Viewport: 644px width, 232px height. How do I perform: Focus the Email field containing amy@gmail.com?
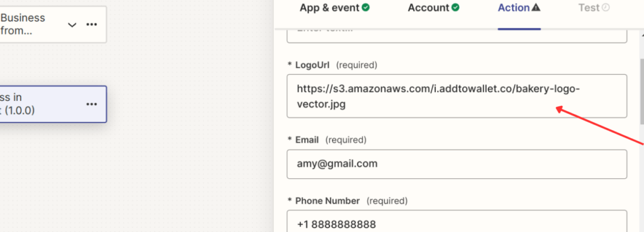tap(457, 164)
